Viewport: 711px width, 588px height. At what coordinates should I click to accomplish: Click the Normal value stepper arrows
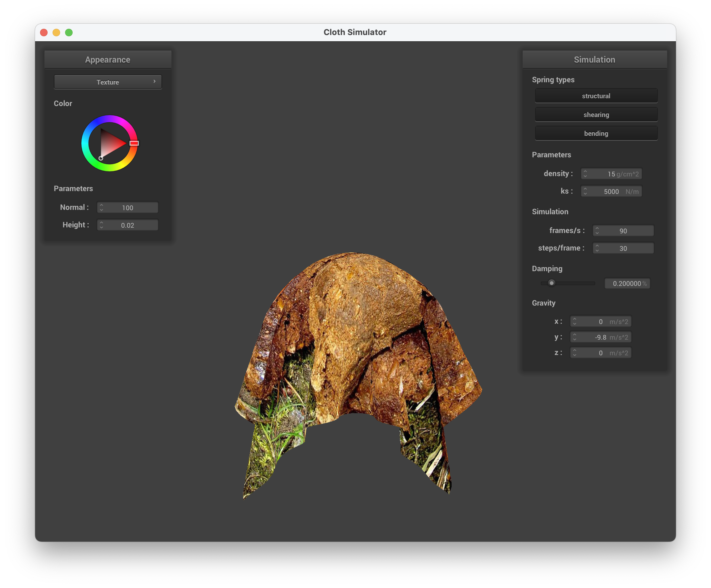[102, 207]
